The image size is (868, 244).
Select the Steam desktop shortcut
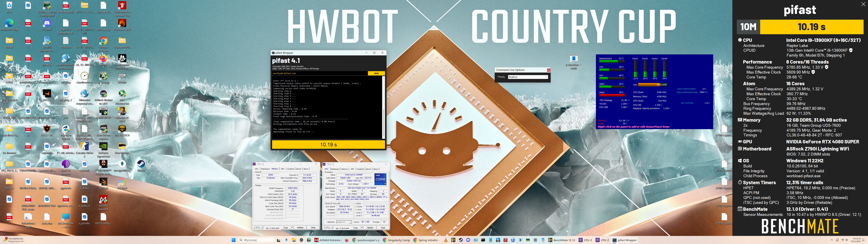(x=141, y=166)
